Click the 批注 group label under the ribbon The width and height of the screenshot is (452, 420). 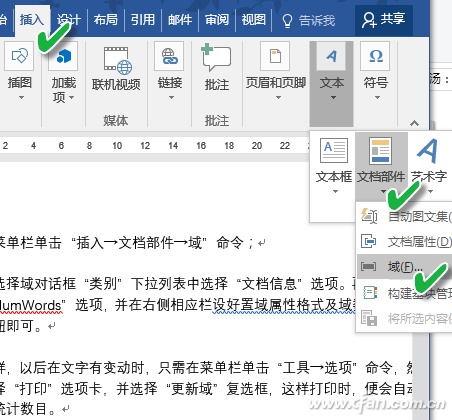[217, 120]
